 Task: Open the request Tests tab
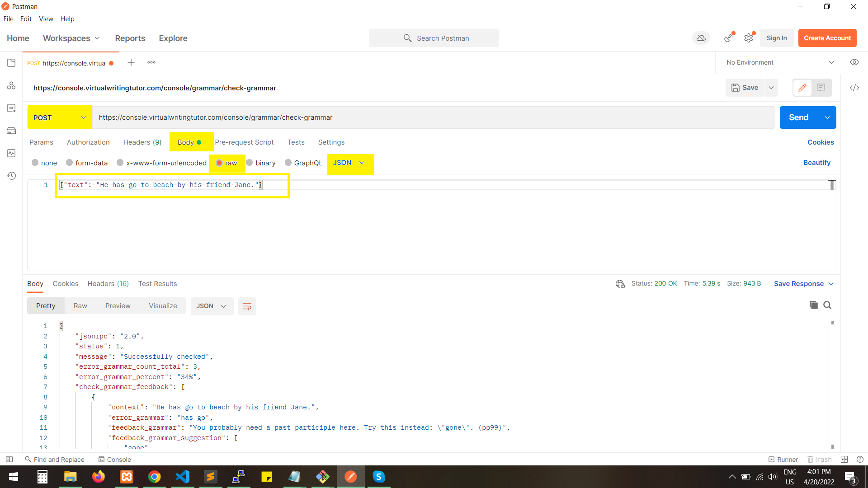[296, 142]
